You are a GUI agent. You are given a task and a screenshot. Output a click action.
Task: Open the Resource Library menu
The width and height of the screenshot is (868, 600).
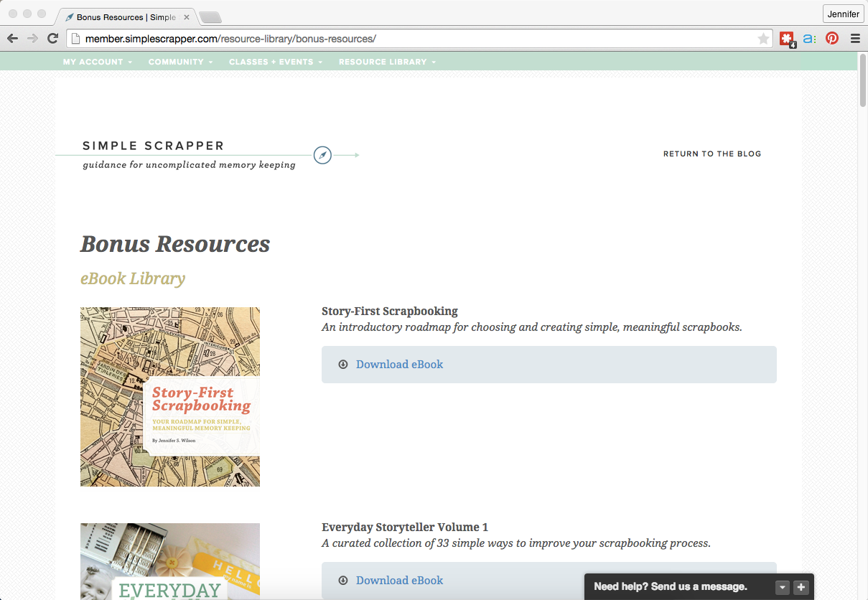(x=387, y=62)
